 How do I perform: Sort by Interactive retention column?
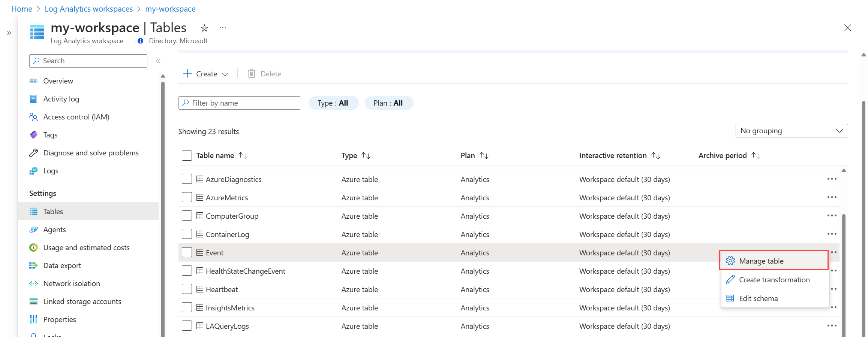tap(655, 155)
